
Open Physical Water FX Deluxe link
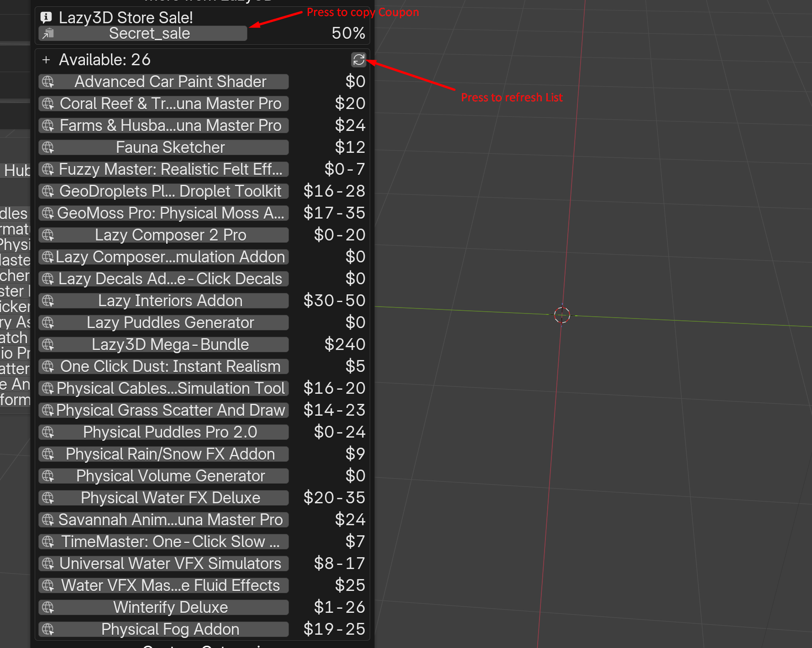[163, 498]
